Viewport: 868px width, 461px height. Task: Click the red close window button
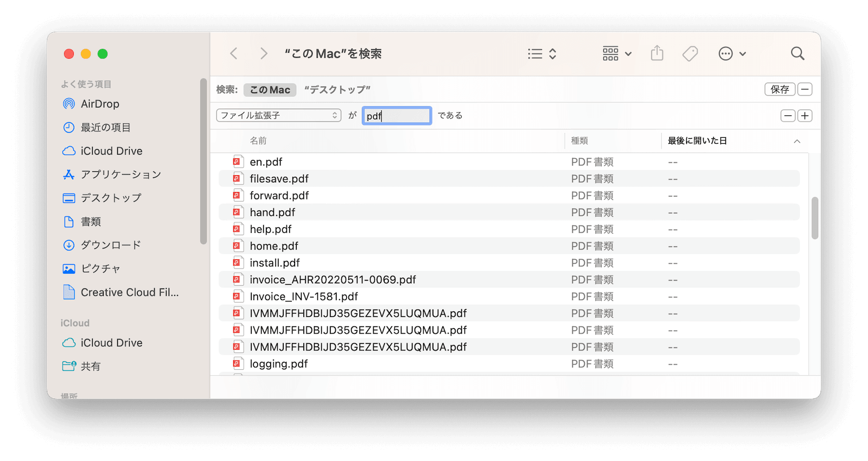(x=69, y=54)
